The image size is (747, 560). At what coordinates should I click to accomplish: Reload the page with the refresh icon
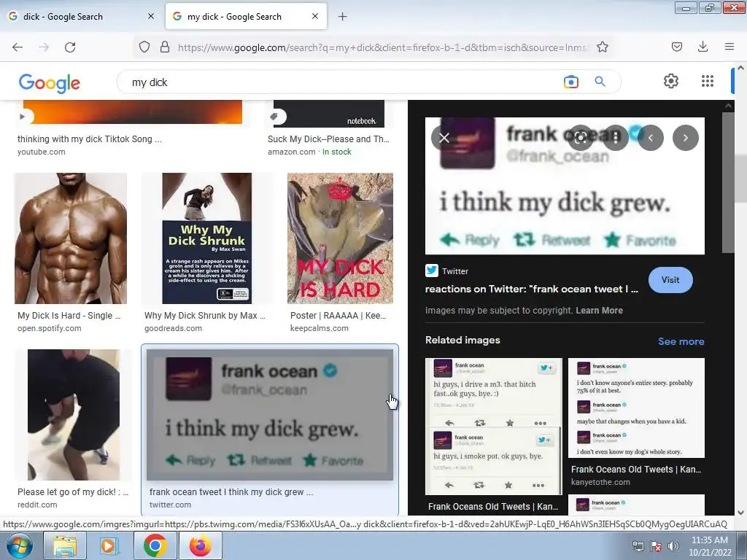[70, 47]
